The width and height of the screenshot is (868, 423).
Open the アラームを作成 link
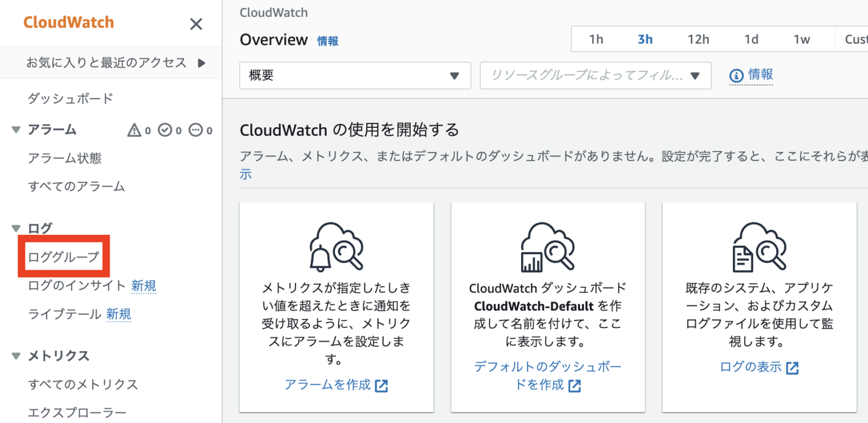click(329, 385)
